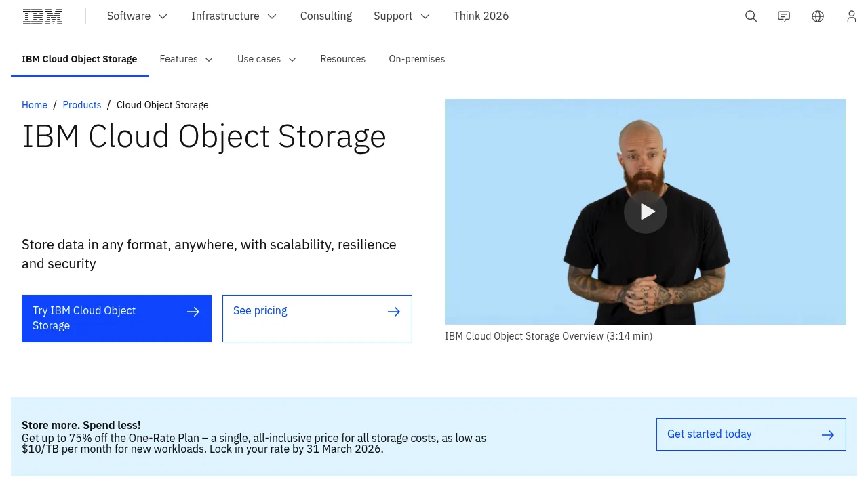This screenshot has height=488, width=868.
Task: Select the IBM Cloud Object Storage tab
Action: 79,59
